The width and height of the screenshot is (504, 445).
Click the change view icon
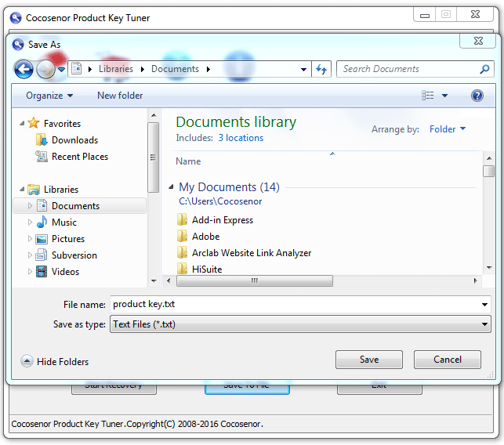pos(427,95)
